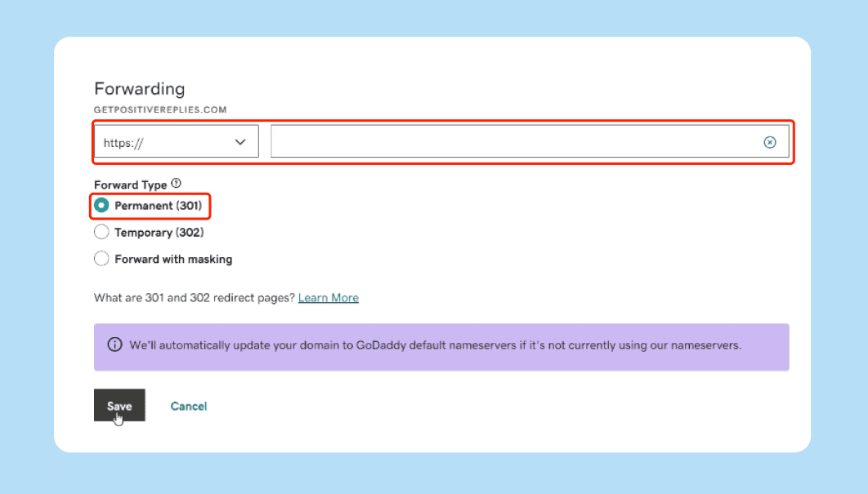
Task: Expand the protocol dropdown chevron arrow
Action: tap(240, 142)
